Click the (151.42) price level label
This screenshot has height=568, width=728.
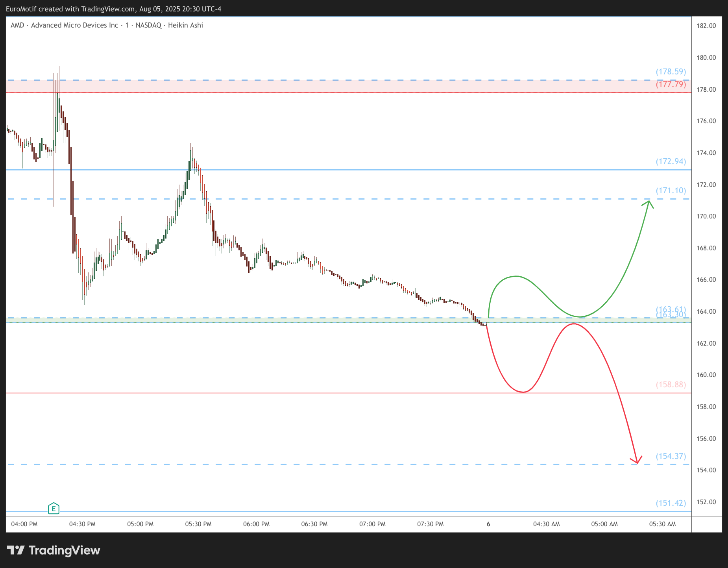click(671, 503)
